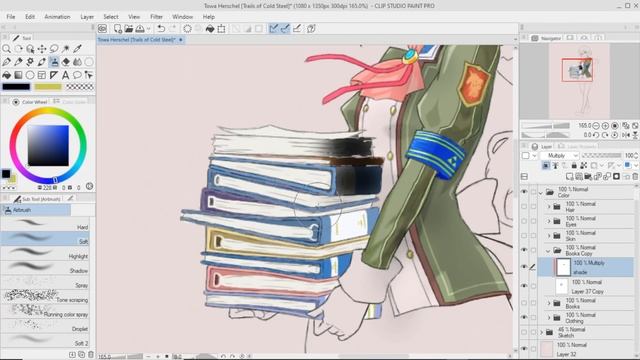Show the Eyes folder layer
This screenshot has width=640, height=360.
[524, 221]
